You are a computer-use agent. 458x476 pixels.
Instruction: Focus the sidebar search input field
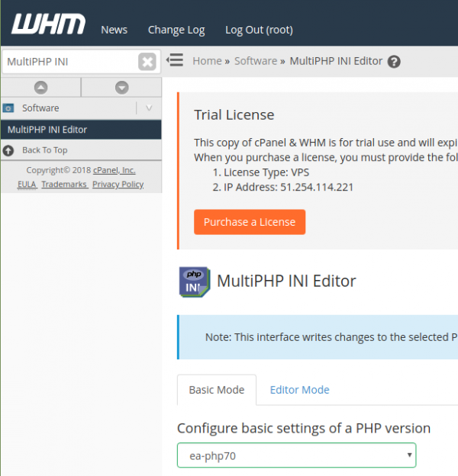69,62
